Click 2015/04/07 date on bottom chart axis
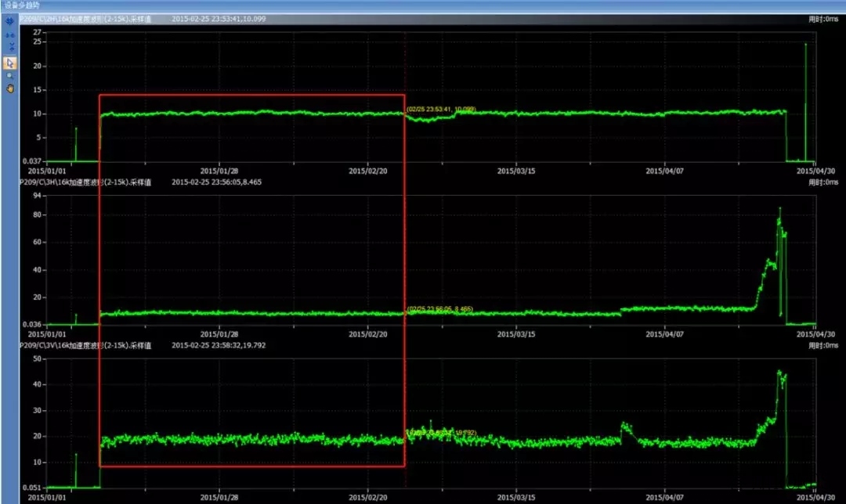Viewport: 846px width, 504px height. click(x=664, y=497)
